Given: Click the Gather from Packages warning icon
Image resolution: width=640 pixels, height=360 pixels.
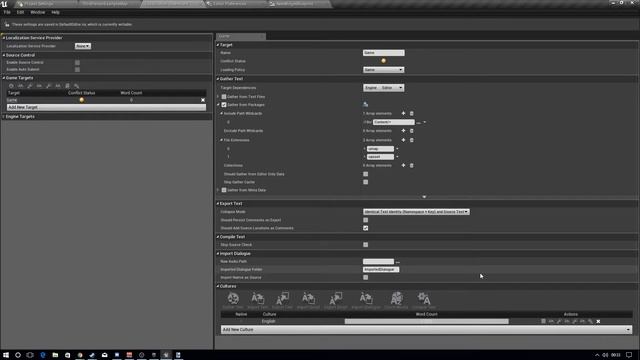Looking at the screenshot, I should pos(365,104).
